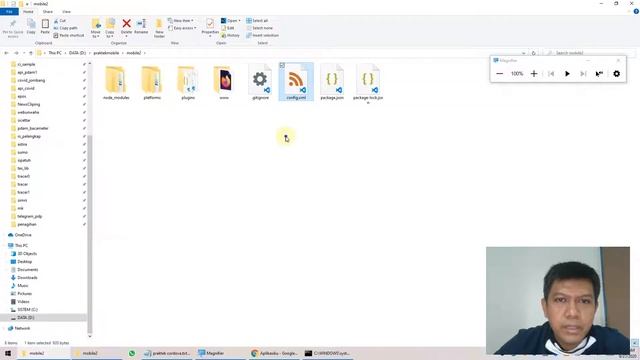Select the package.json file
Viewport: 640px width, 360px height.
coord(332,82)
